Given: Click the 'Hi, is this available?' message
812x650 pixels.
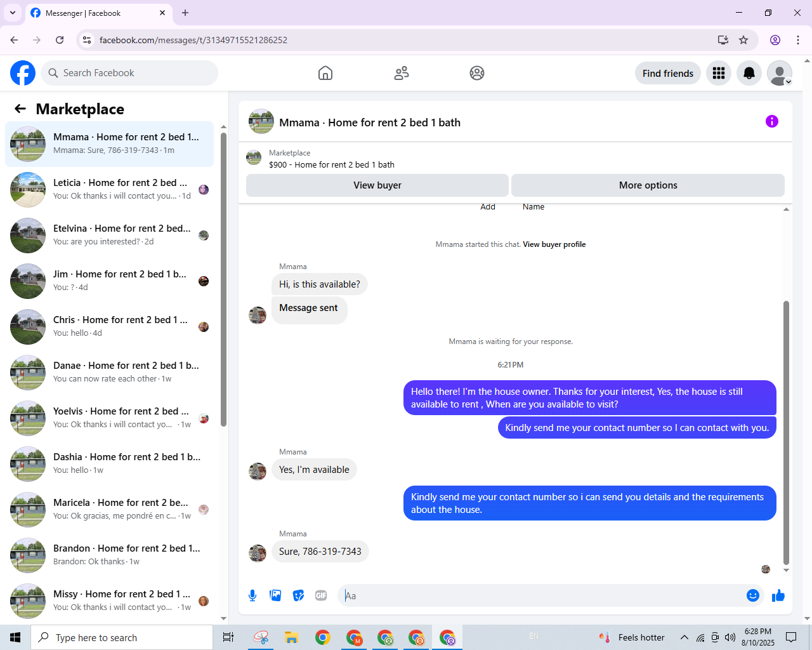Looking at the screenshot, I should pos(319,284).
